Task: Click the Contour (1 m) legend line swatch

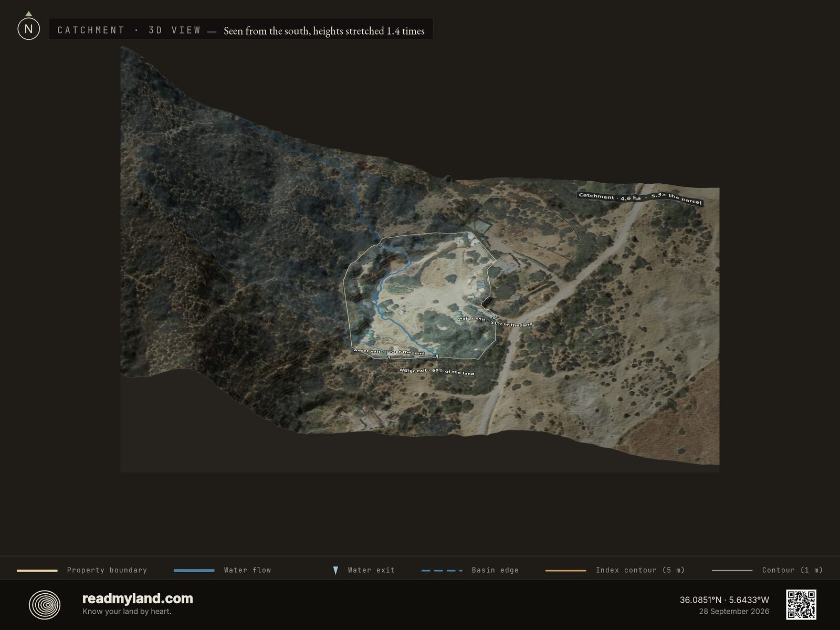Action: (732, 570)
